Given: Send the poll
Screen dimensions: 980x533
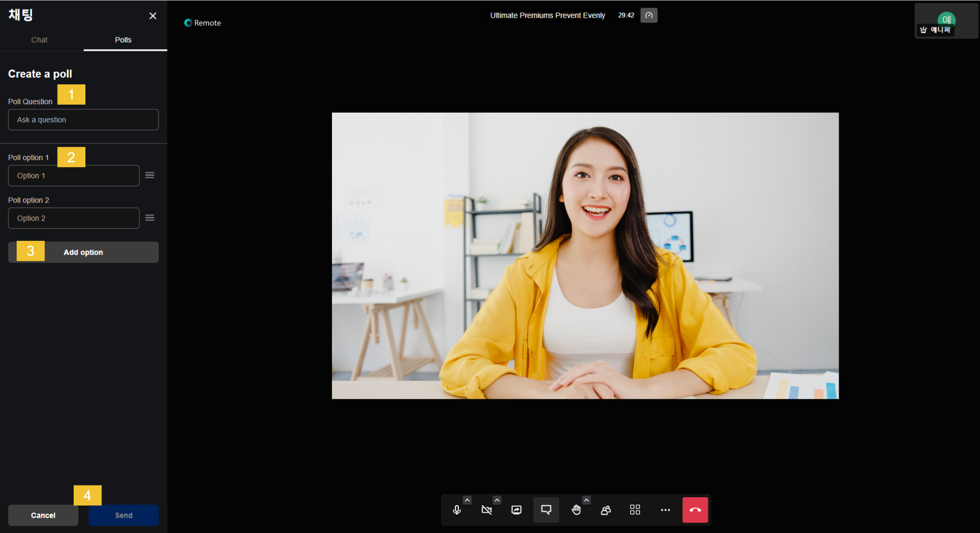Looking at the screenshot, I should [123, 515].
